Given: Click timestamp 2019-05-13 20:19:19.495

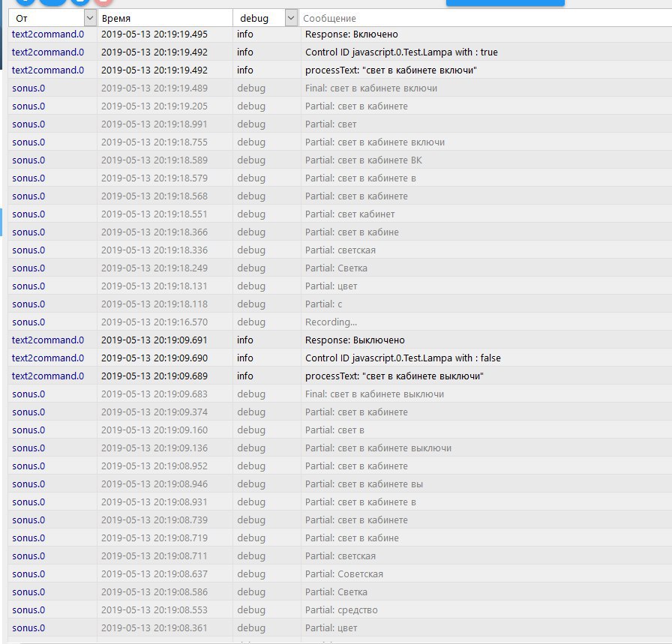Looking at the screenshot, I should 154,34.
